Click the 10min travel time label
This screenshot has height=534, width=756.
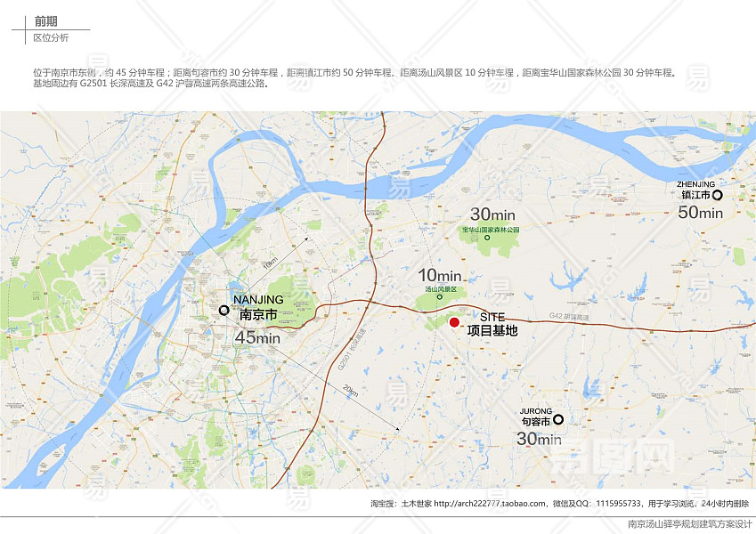click(440, 275)
